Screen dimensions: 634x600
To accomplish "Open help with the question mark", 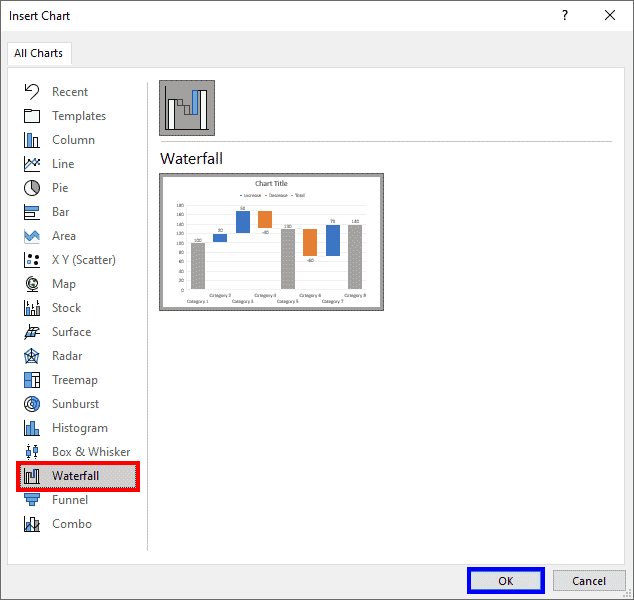I will pyautogui.click(x=564, y=15).
